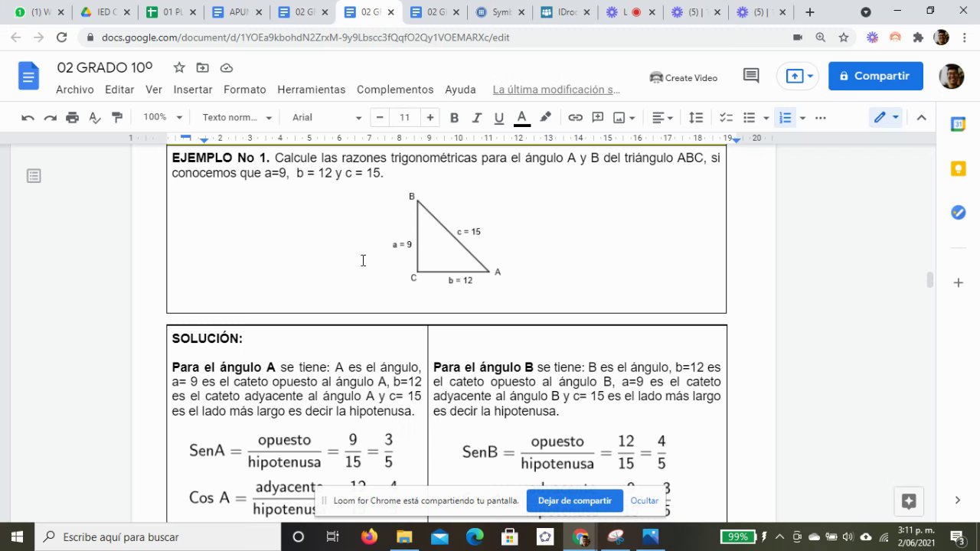Star the document 02 GRADO 10º
This screenshot has height=551, width=980.
point(179,67)
